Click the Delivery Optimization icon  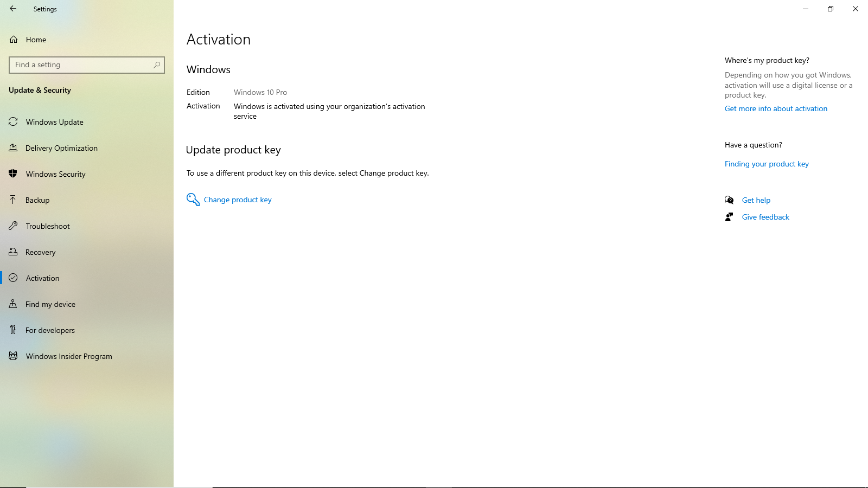point(13,147)
